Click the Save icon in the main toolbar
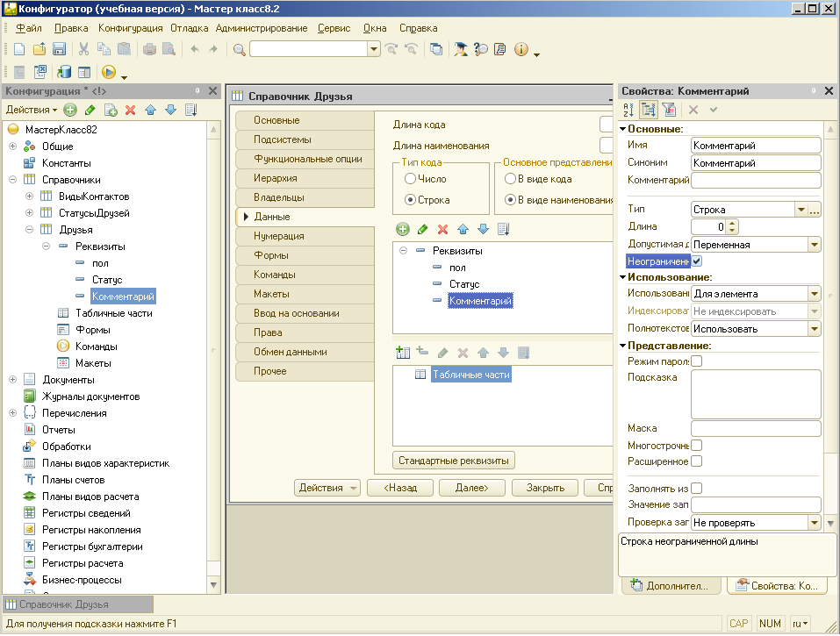840x636 pixels. tap(60, 50)
